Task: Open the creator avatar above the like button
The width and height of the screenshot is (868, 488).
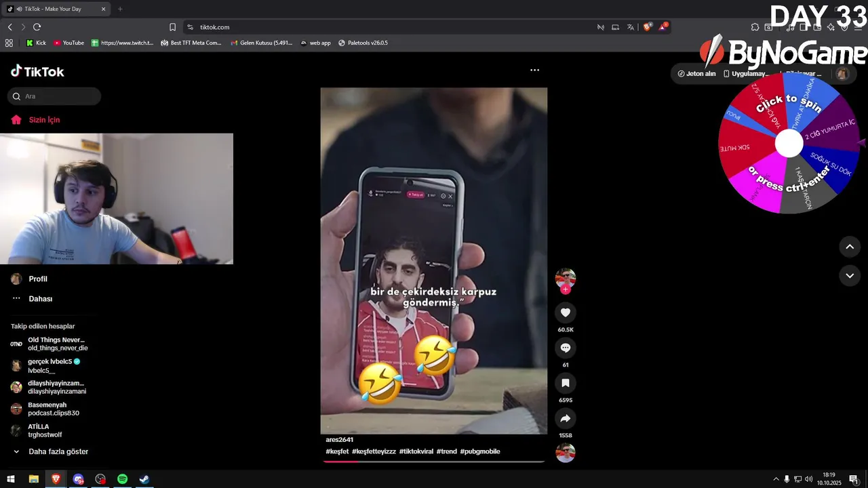Action: [x=566, y=278]
